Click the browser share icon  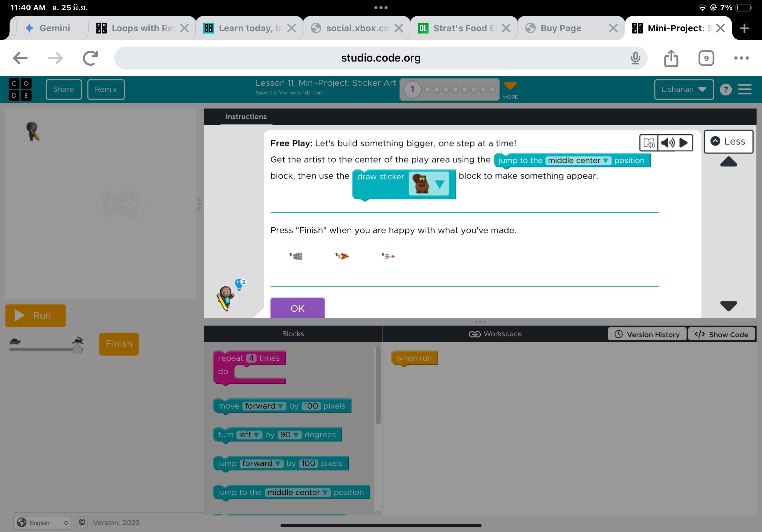coord(671,58)
